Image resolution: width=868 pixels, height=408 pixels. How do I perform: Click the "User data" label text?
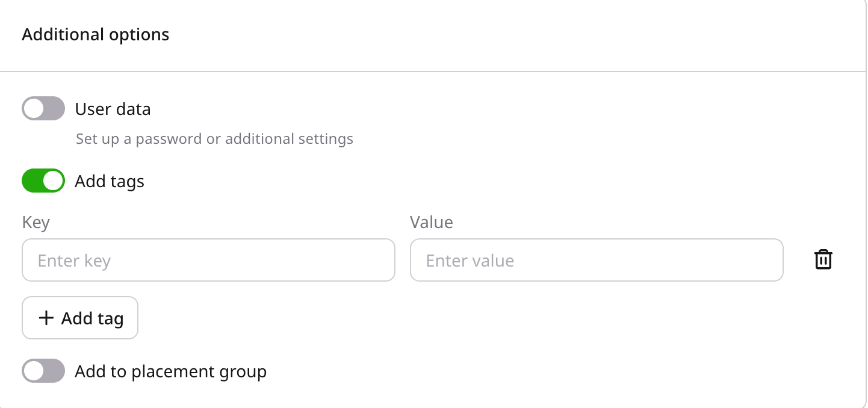coord(113,110)
